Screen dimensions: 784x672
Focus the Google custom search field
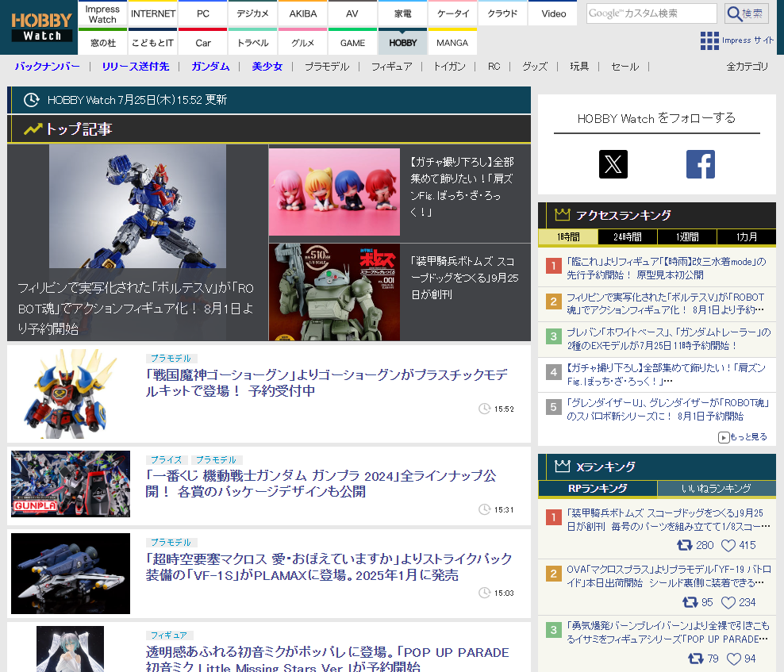tap(651, 13)
